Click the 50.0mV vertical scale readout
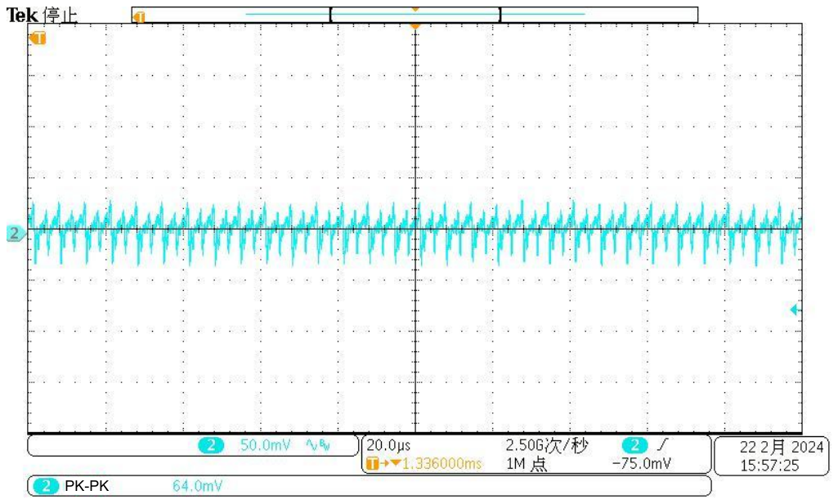Viewport: 838px width, 504px height. coord(265,445)
